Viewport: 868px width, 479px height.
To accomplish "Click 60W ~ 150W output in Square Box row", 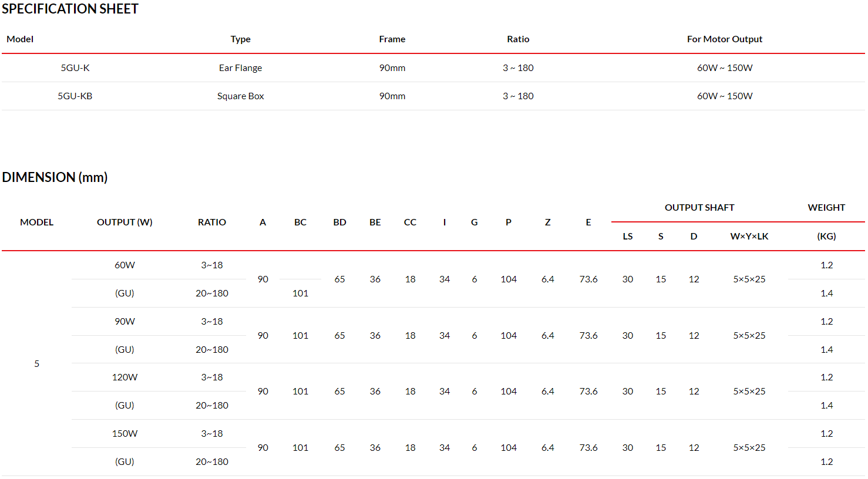I will click(725, 96).
